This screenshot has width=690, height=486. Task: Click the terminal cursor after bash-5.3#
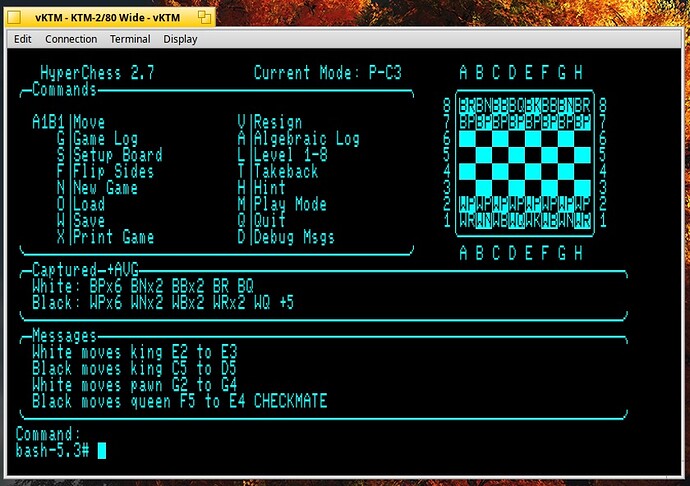(x=102, y=450)
